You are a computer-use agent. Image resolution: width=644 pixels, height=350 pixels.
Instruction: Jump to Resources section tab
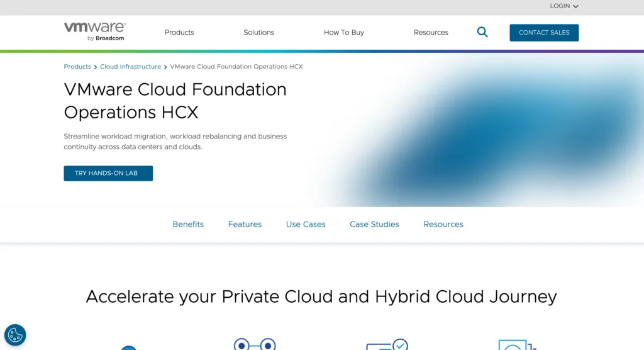(x=443, y=224)
